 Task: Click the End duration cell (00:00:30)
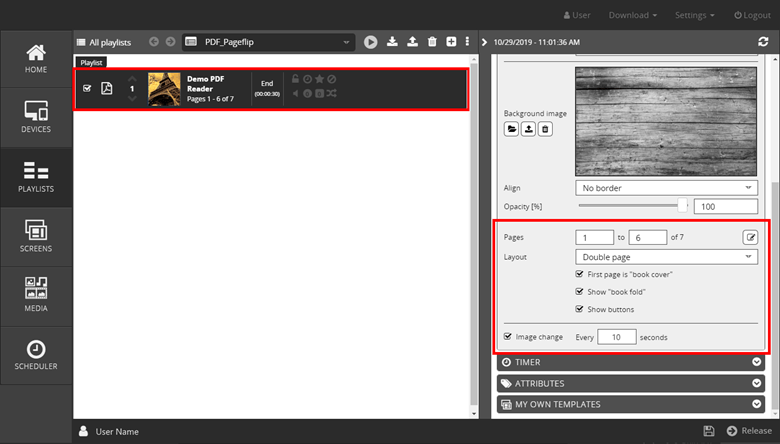(x=267, y=89)
